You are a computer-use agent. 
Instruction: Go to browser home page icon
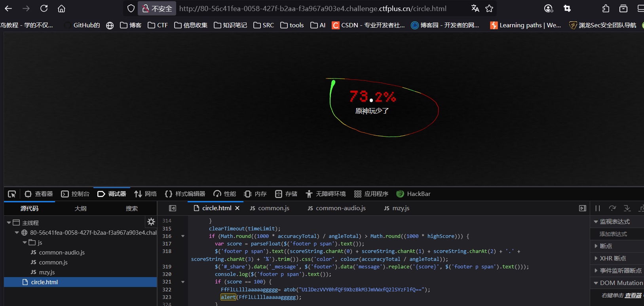click(x=61, y=8)
